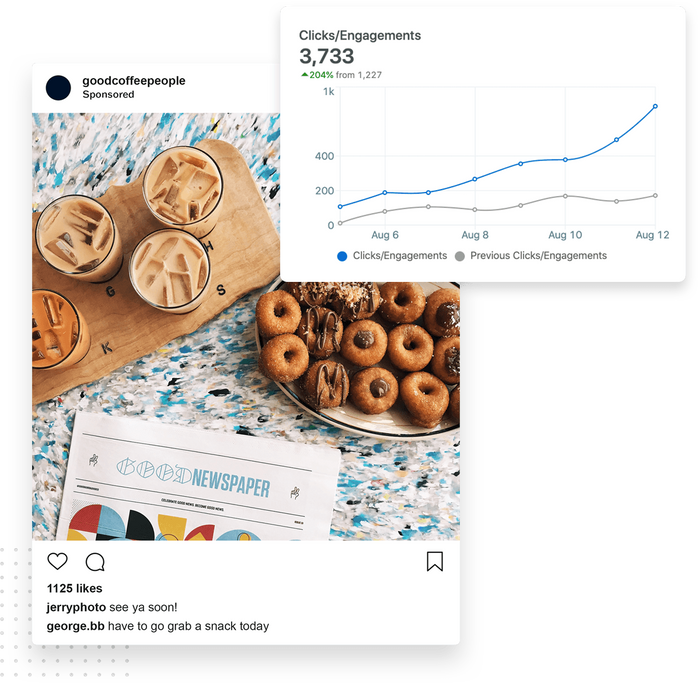The width and height of the screenshot is (700, 686).
Task: Select the Aug 6 gray previous data point
Action: coord(385,211)
